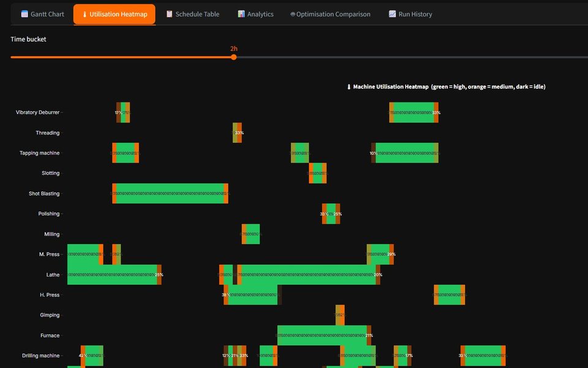Click the Slotting row label
Image resolution: width=588 pixels, height=368 pixels.
tap(51, 173)
